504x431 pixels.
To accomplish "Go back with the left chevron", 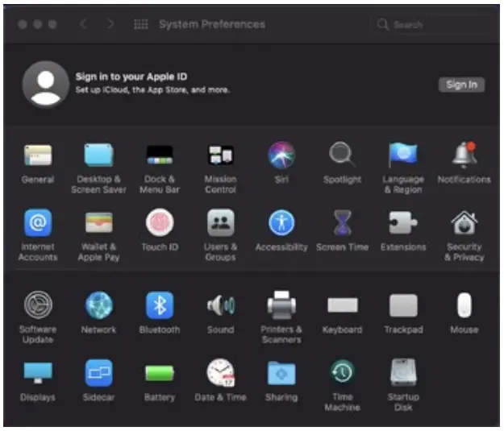I will click(x=84, y=24).
